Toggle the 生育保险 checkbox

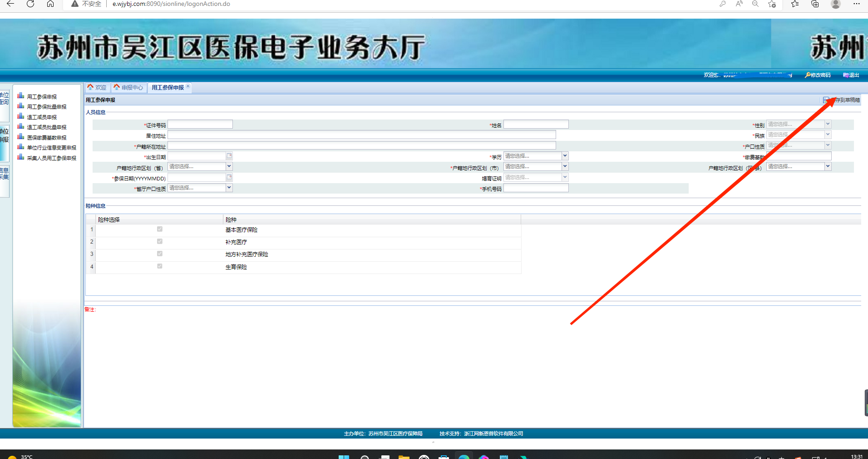tap(160, 266)
